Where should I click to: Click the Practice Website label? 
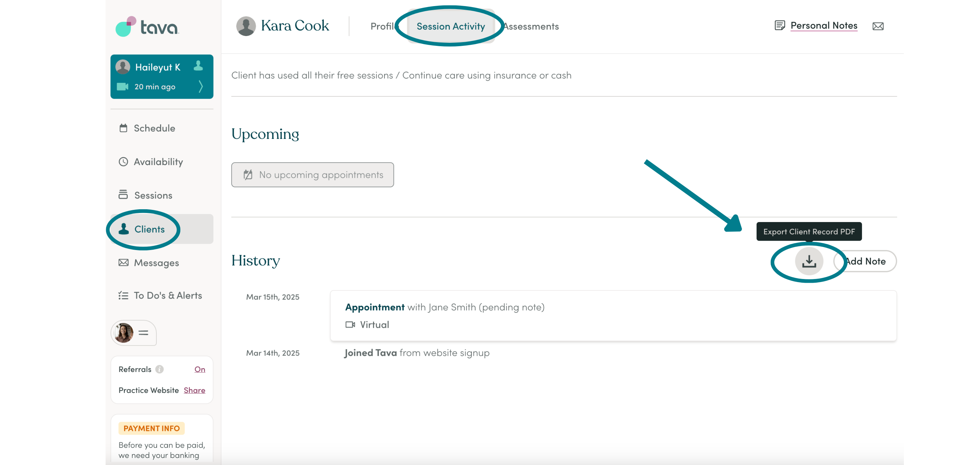[149, 390]
